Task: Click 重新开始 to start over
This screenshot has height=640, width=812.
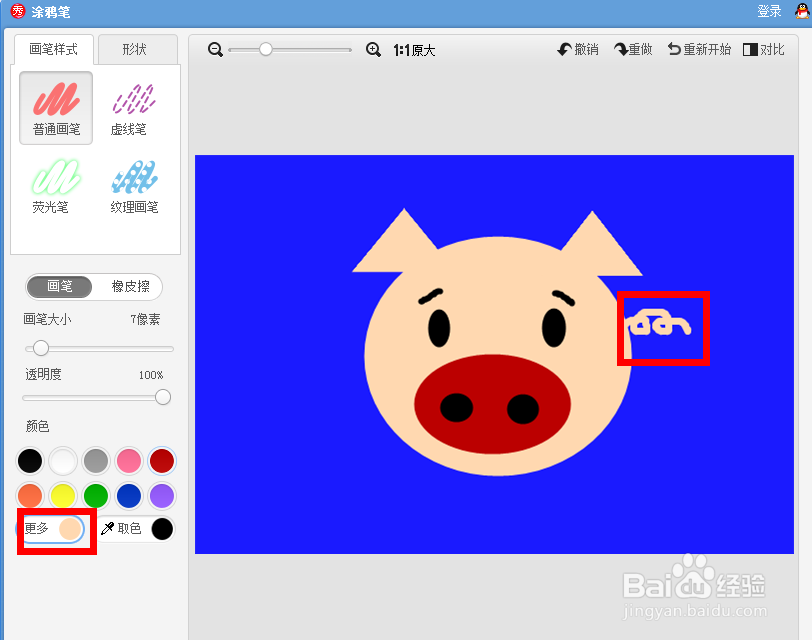Action: (699, 50)
